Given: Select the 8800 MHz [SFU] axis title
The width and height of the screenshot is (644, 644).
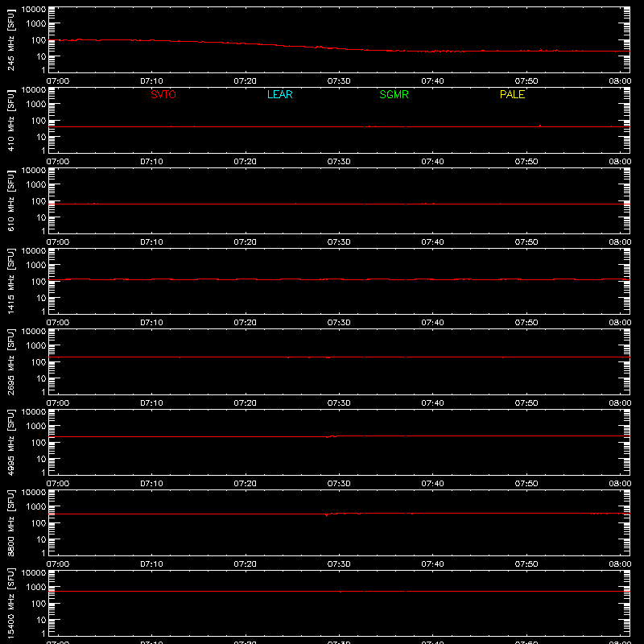Looking at the screenshot, I should pyautogui.click(x=11, y=522).
